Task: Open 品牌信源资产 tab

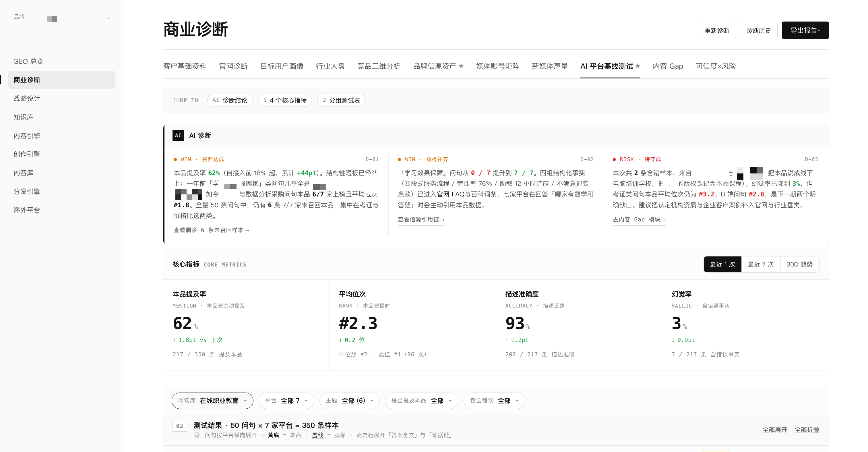Action: click(x=438, y=66)
